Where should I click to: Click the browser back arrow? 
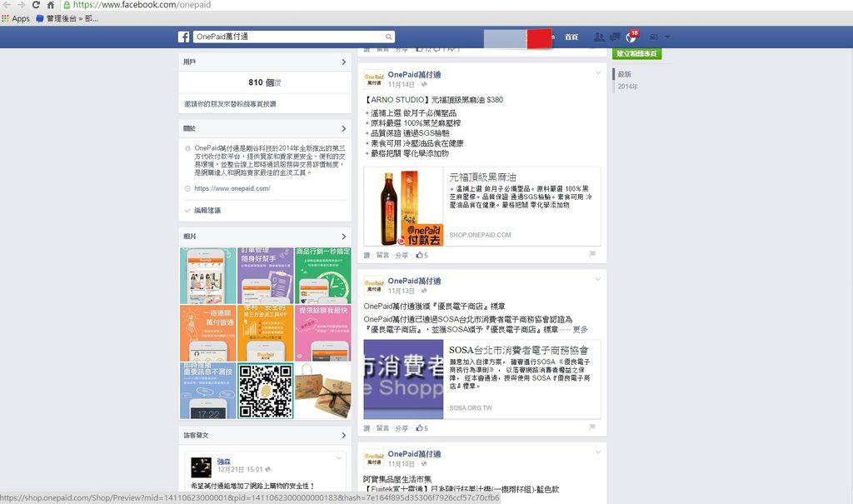click(x=7, y=5)
